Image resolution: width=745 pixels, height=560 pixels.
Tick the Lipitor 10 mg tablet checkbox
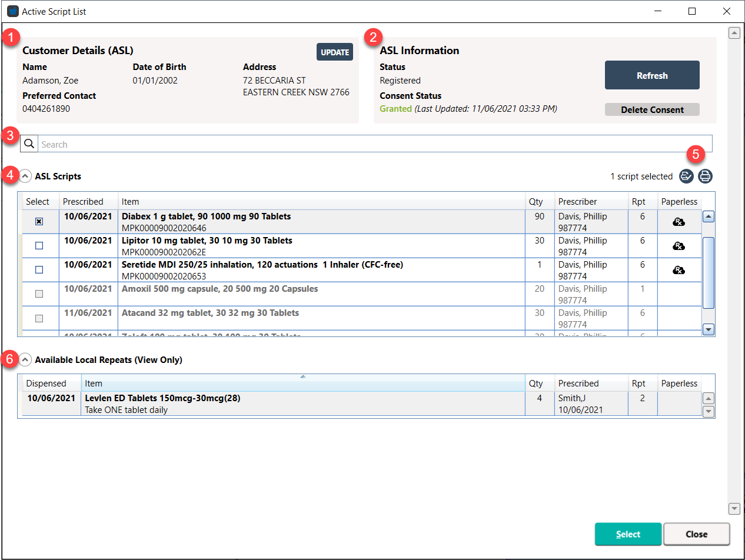tap(39, 246)
